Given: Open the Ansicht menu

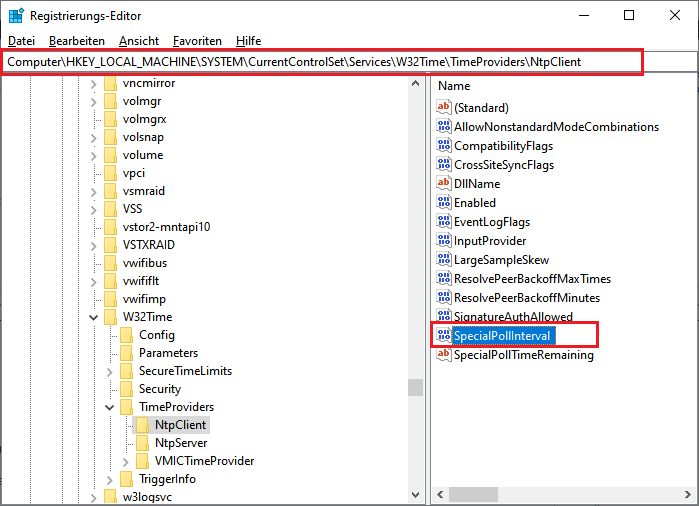Looking at the screenshot, I should (138, 41).
